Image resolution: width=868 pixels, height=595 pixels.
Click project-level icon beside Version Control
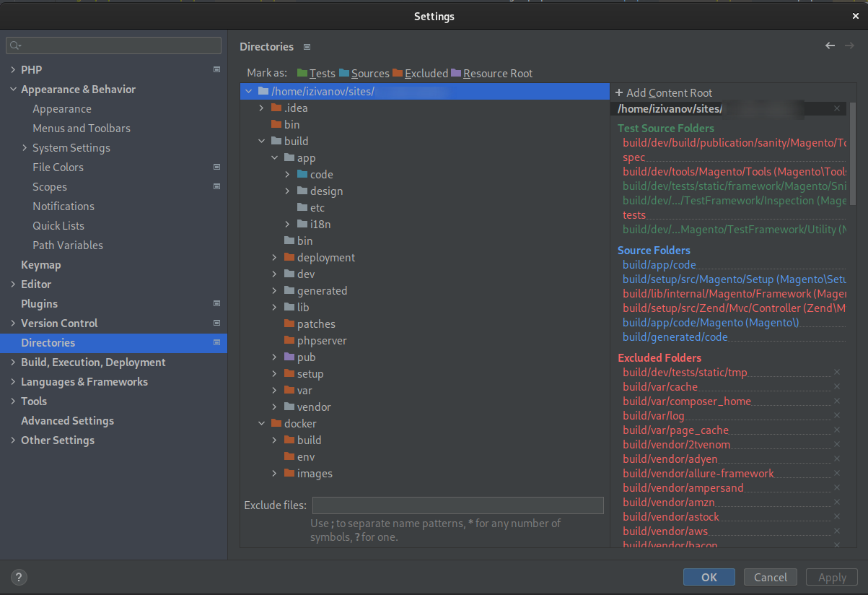[x=216, y=323]
